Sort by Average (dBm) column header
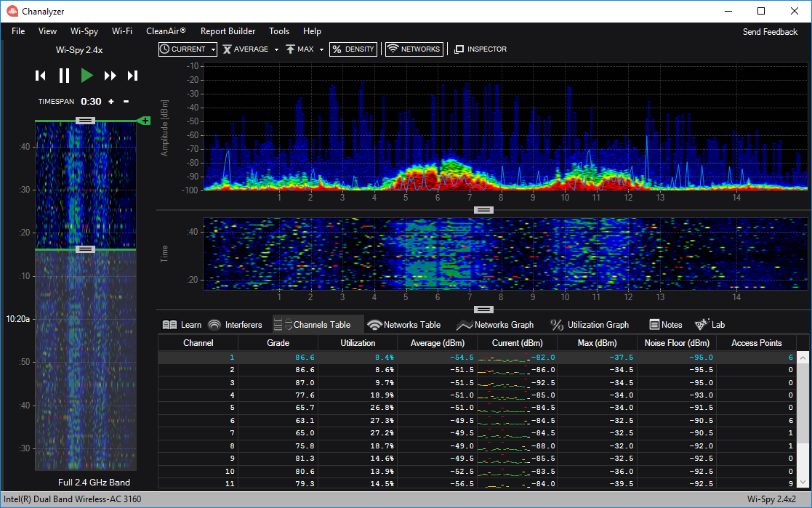Image resolution: width=812 pixels, height=508 pixels. point(437,343)
